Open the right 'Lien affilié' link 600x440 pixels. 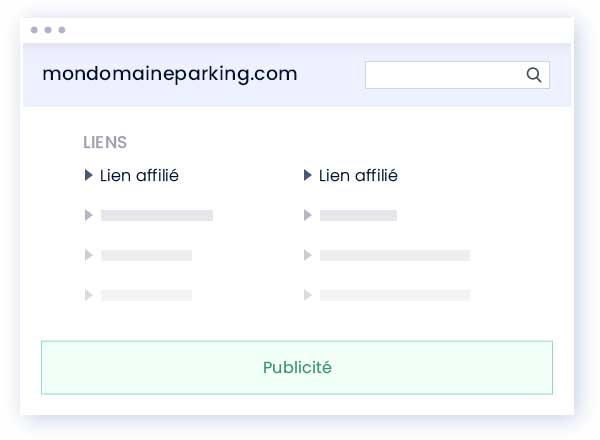(x=358, y=176)
